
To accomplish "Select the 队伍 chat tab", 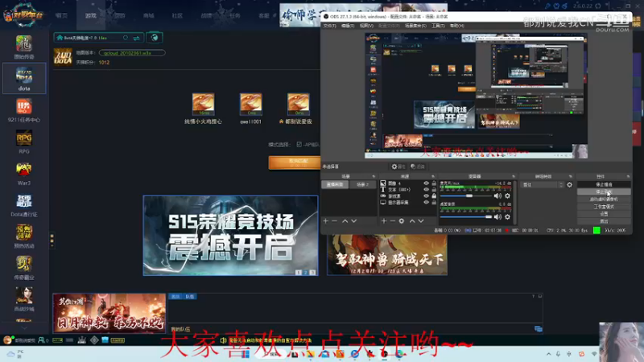I will pos(190,296).
